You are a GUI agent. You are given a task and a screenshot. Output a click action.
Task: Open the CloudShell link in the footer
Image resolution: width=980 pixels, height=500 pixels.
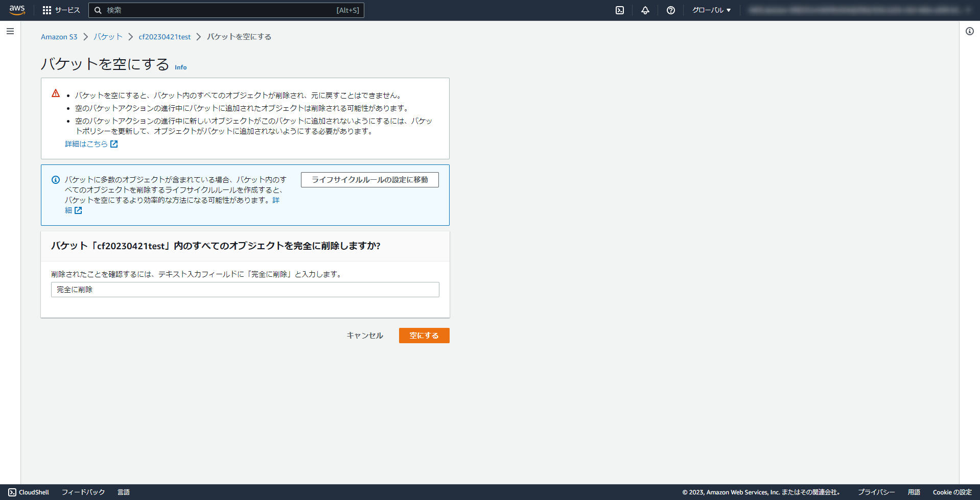tap(29, 492)
